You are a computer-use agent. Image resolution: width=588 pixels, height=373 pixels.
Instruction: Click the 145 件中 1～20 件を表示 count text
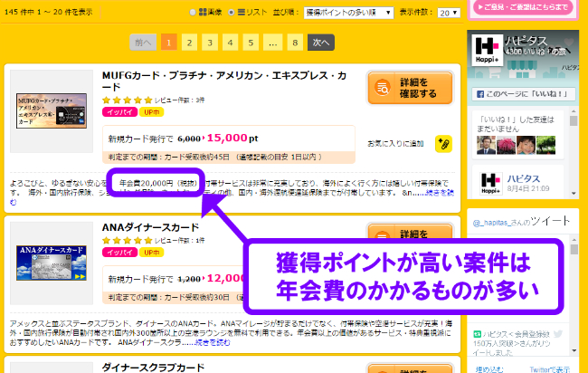tap(48, 12)
